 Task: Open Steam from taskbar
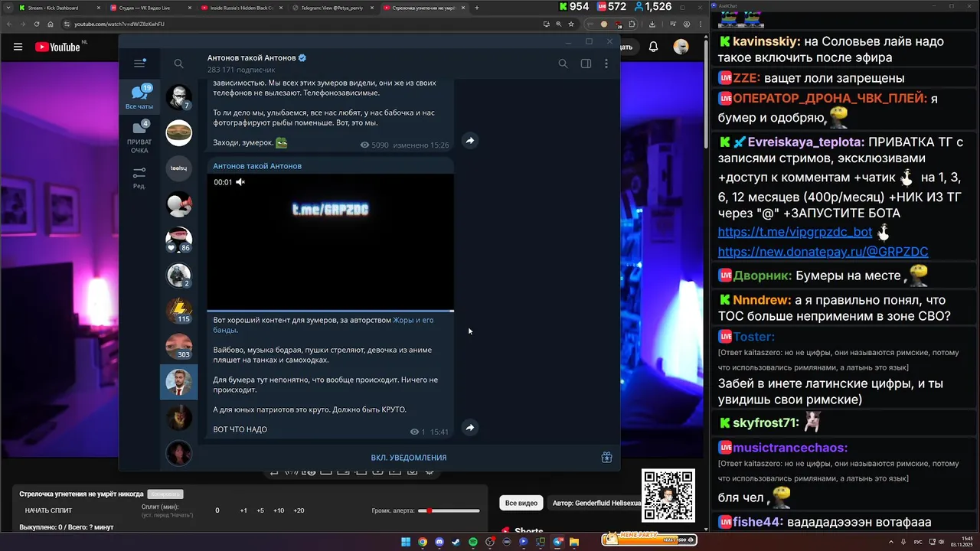tap(456, 542)
